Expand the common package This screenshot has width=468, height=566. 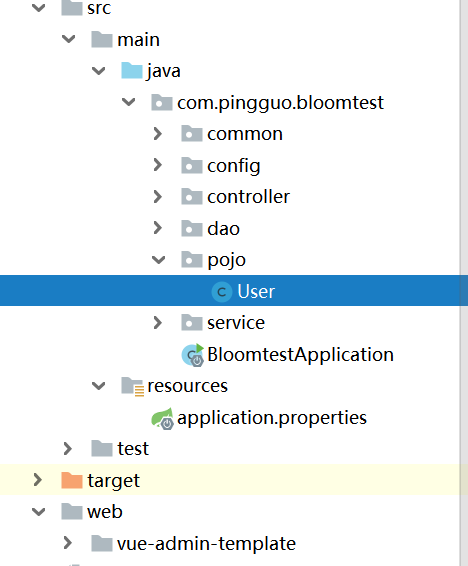157,134
